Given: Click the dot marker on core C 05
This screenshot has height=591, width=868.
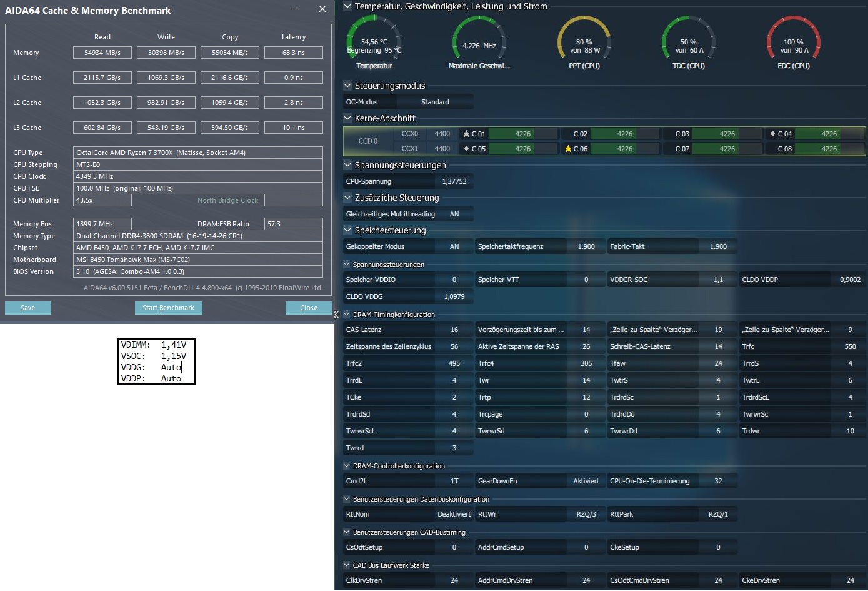Looking at the screenshot, I should (466, 149).
